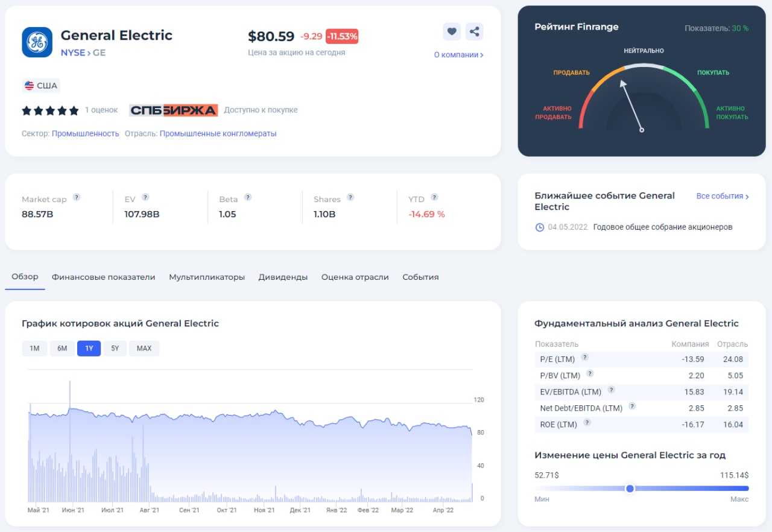Click the Промышленность sector link

[x=85, y=133]
